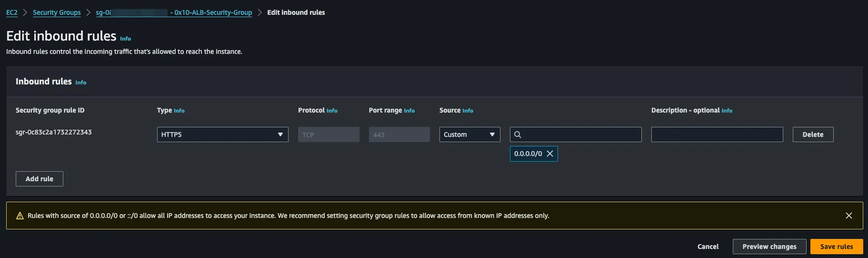Remove the 0.0.0.0/0 source chip

tap(550, 154)
